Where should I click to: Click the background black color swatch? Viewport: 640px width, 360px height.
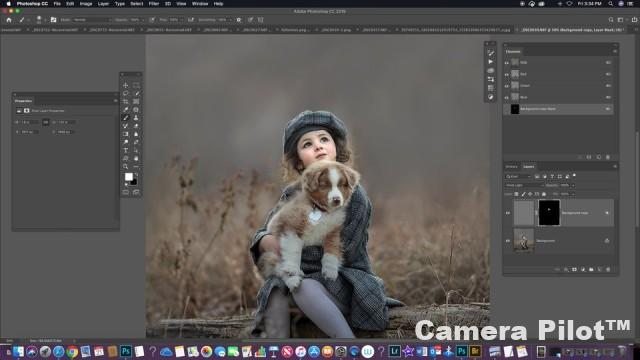point(134,182)
